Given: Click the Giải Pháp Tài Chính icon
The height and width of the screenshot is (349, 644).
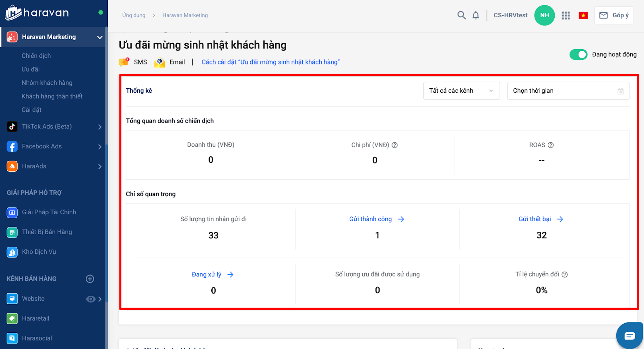Looking at the screenshot, I should click(12, 212).
